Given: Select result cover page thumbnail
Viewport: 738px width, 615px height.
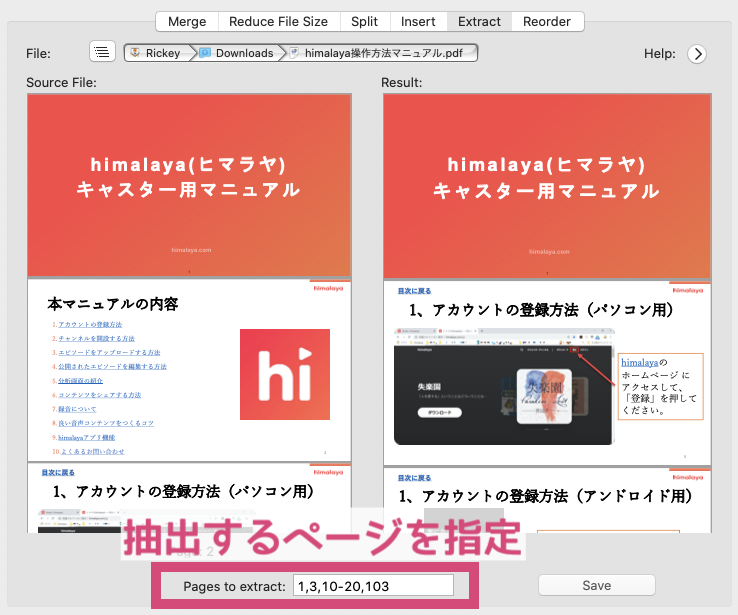Looking at the screenshot, I should (x=547, y=187).
